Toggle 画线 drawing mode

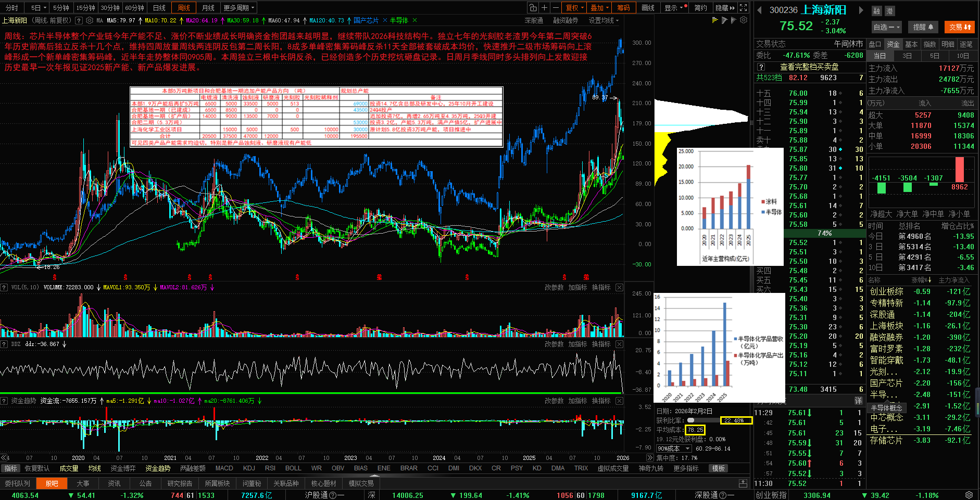pyautogui.click(x=648, y=8)
